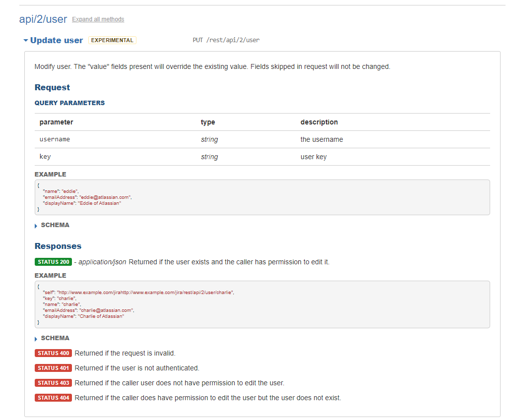Click the application/json media type text

click(x=102, y=262)
